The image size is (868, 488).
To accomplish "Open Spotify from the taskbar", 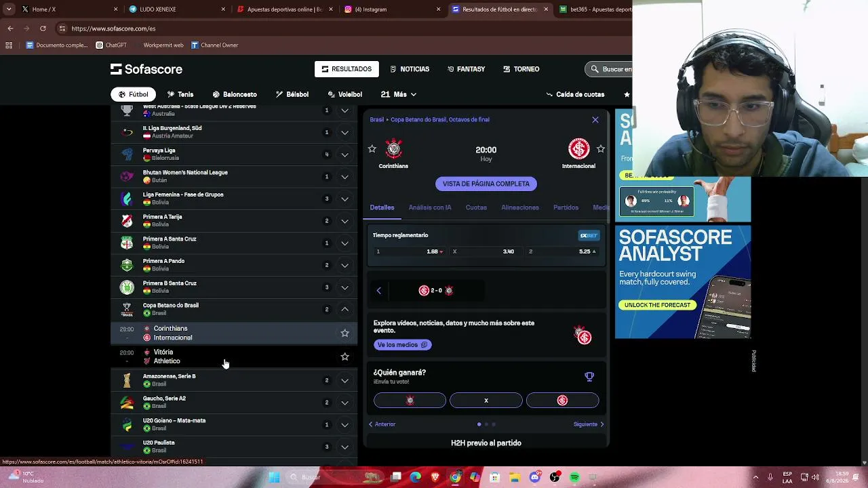I will click(574, 477).
